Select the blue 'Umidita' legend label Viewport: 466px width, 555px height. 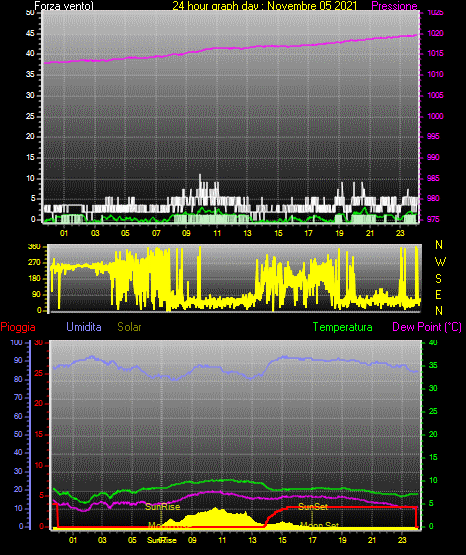(x=84, y=327)
